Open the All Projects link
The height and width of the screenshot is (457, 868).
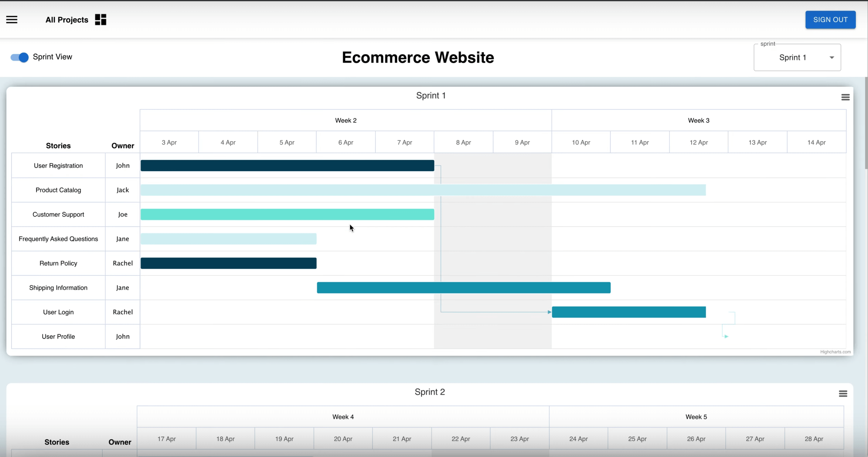(67, 20)
